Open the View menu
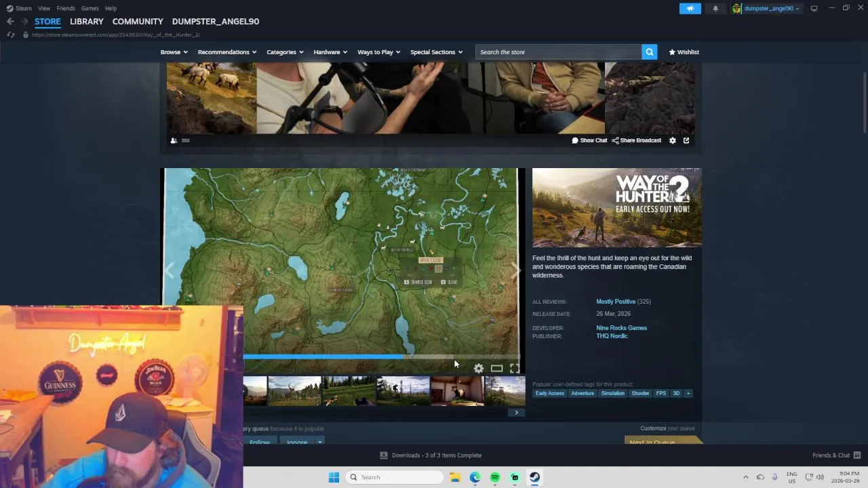Screen dimensions: 868x488 click(44, 8)
